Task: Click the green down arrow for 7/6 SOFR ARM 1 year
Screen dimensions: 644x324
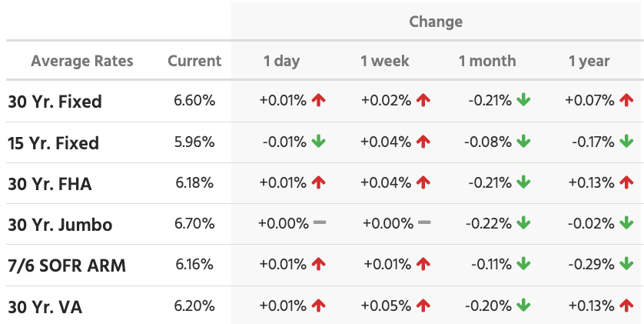Action: (x=626, y=264)
